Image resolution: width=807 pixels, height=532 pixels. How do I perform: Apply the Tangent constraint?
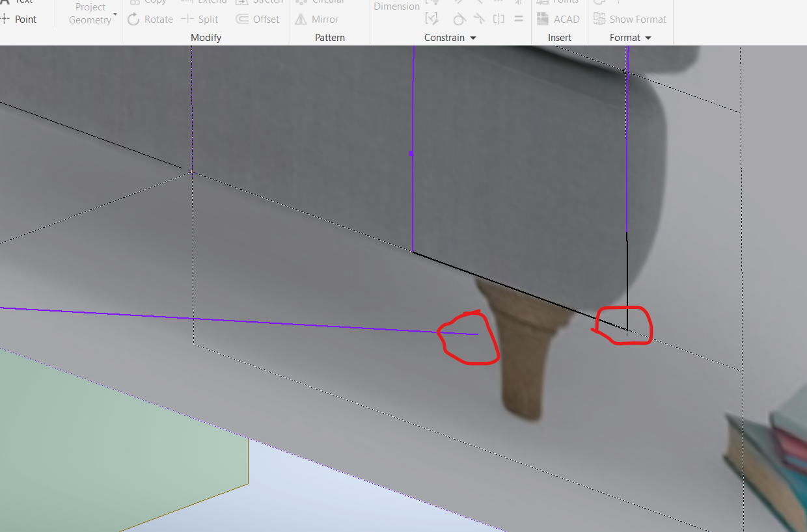pyautogui.click(x=459, y=18)
